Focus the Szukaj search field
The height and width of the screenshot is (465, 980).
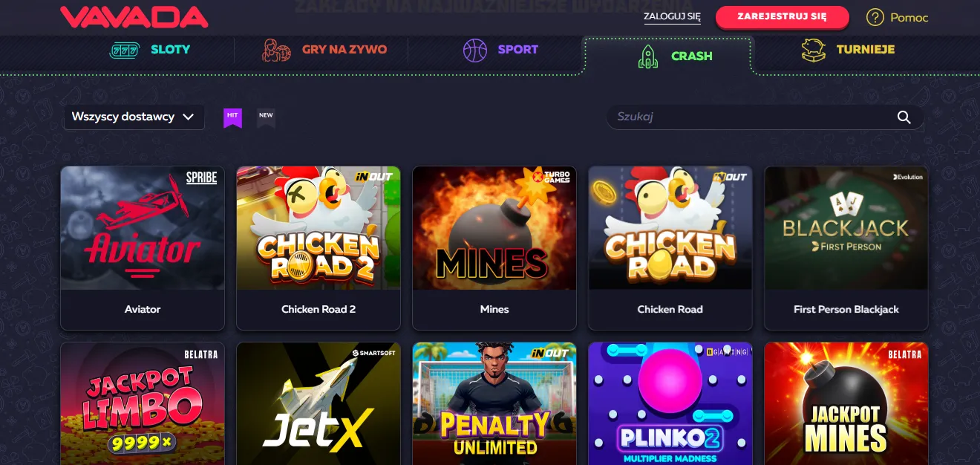(765, 117)
